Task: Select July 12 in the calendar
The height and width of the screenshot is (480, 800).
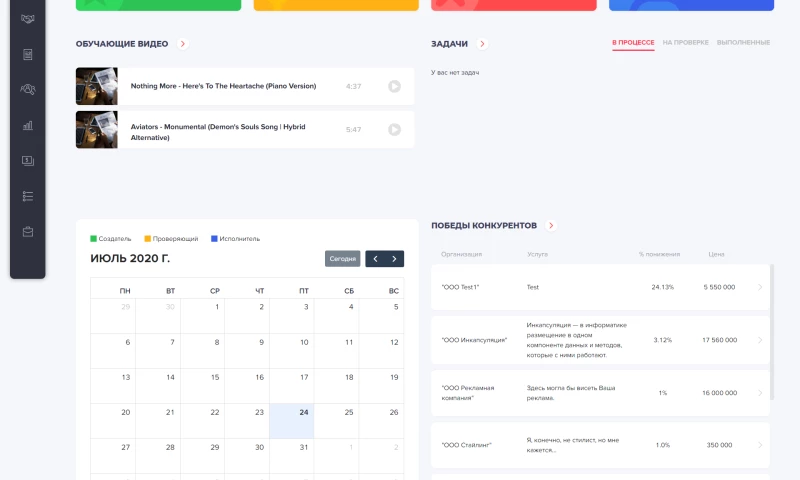Action: (382, 351)
